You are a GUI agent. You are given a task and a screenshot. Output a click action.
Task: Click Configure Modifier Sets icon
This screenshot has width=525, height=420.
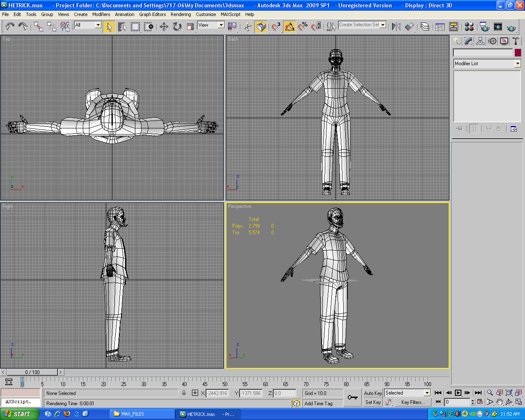514,128
